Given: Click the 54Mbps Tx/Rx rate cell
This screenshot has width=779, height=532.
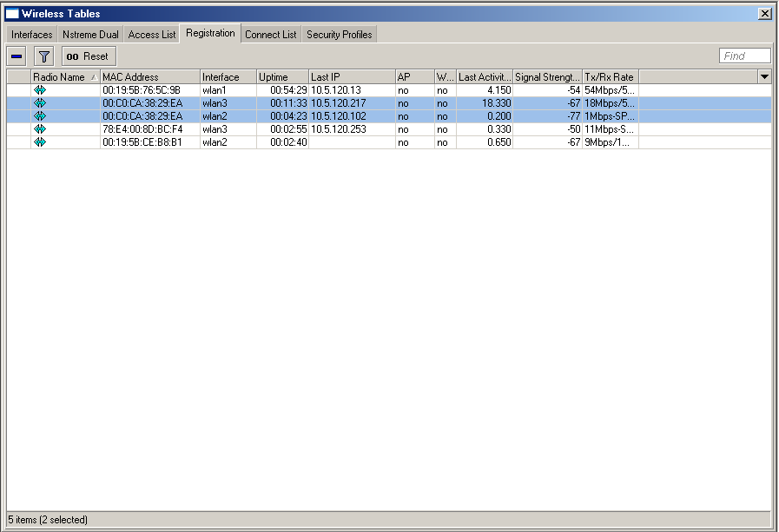Looking at the screenshot, I should [x=610, y=90].
